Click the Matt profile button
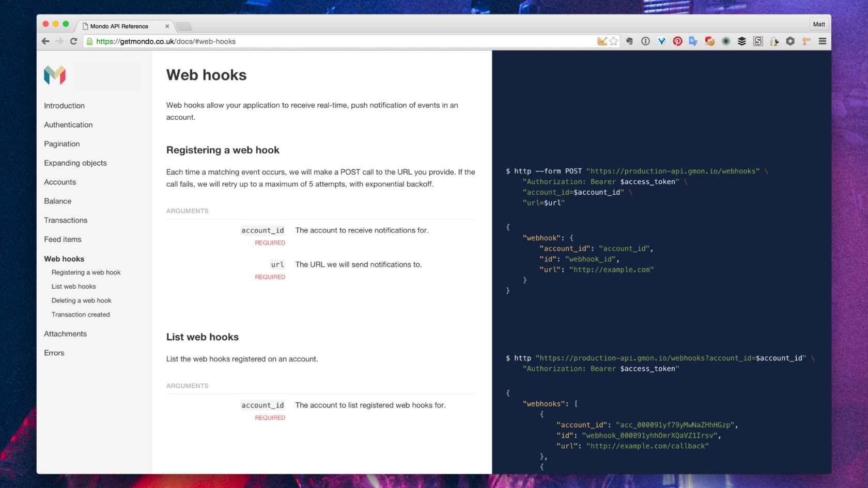 (819, 24)
